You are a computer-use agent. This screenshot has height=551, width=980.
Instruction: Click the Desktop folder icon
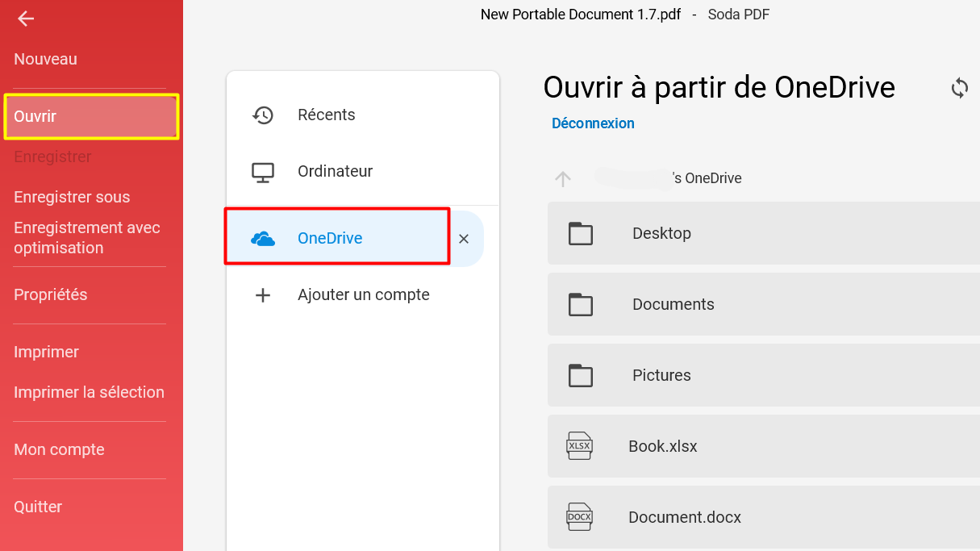(x=581, y=234)
